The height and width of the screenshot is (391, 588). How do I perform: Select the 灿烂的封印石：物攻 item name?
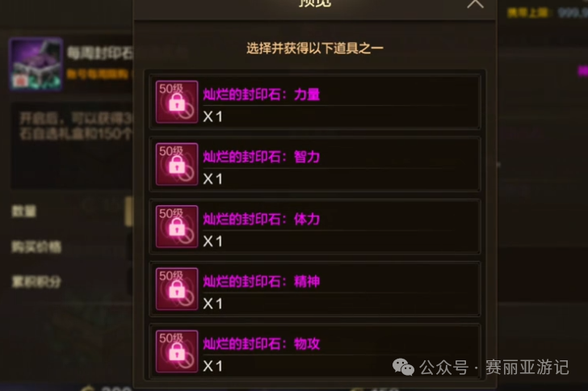pyautogui.click(x=262, y=343)
